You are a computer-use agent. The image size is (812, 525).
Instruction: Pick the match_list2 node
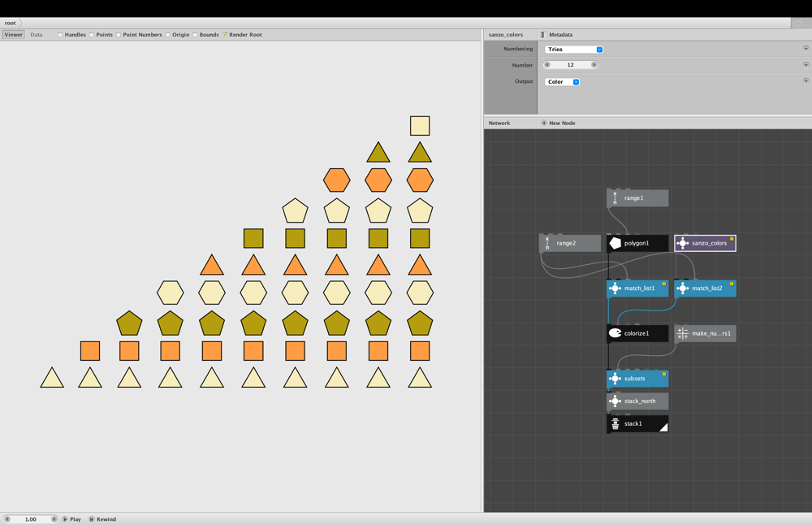point(705,289)
